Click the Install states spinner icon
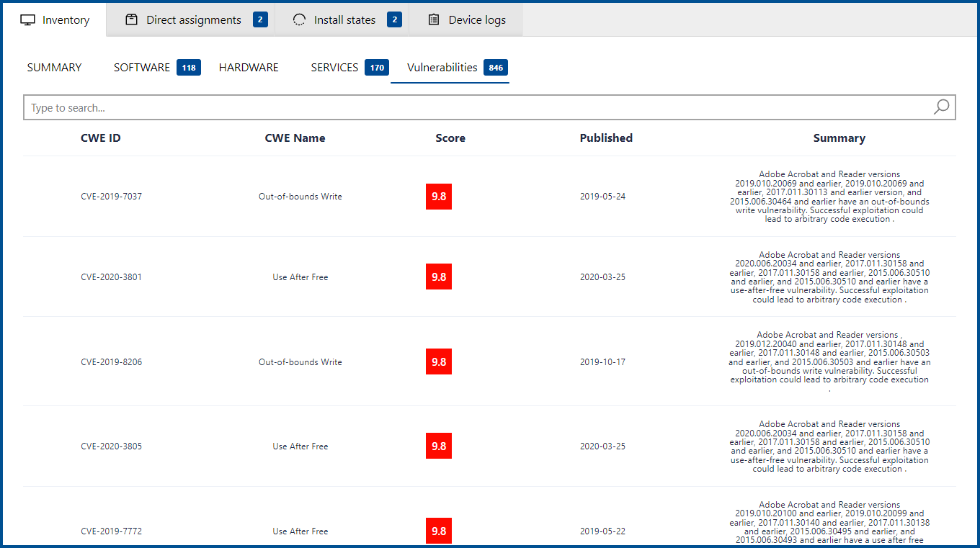This screenshot has width=980, height=548. click(299, 20)
